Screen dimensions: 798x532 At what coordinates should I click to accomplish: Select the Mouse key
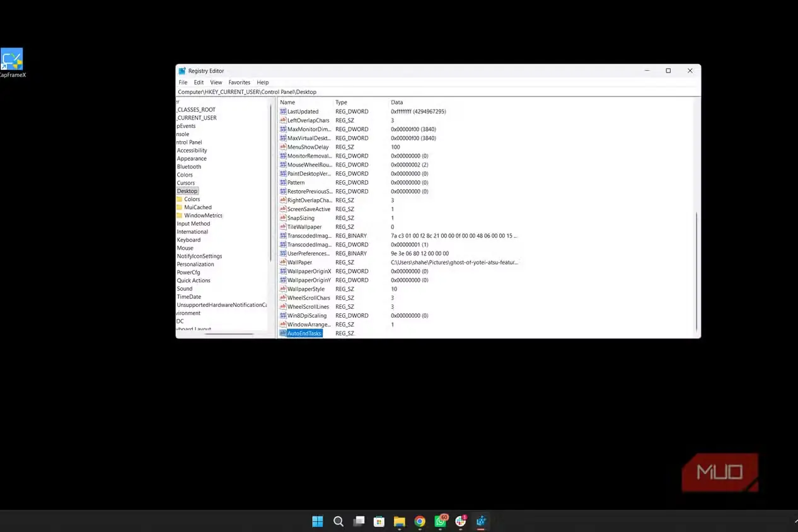[185, 248]
